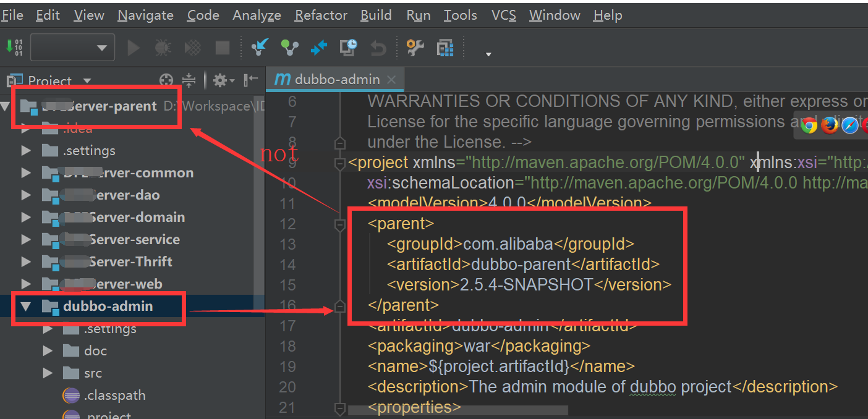Click Compare with same repository version icon

tap(319, 47)
